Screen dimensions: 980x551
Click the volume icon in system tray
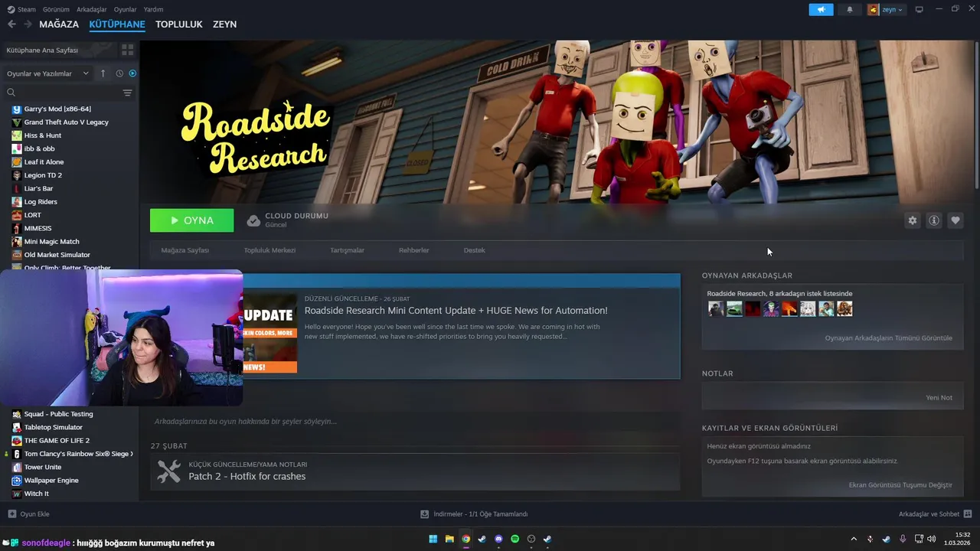click(x=932, y=539)
